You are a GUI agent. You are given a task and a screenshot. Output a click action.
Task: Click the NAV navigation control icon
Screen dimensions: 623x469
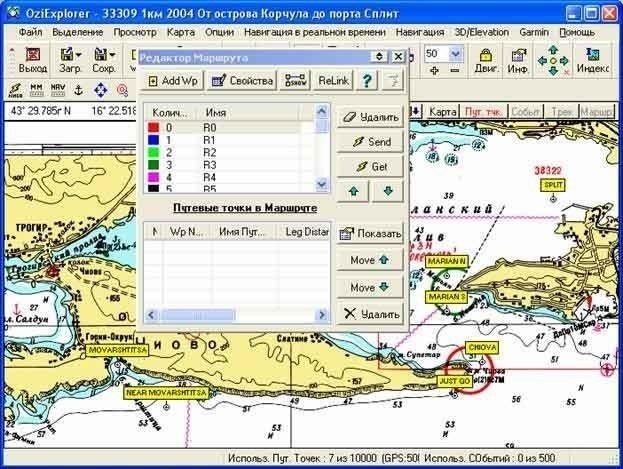pos(58,90)
